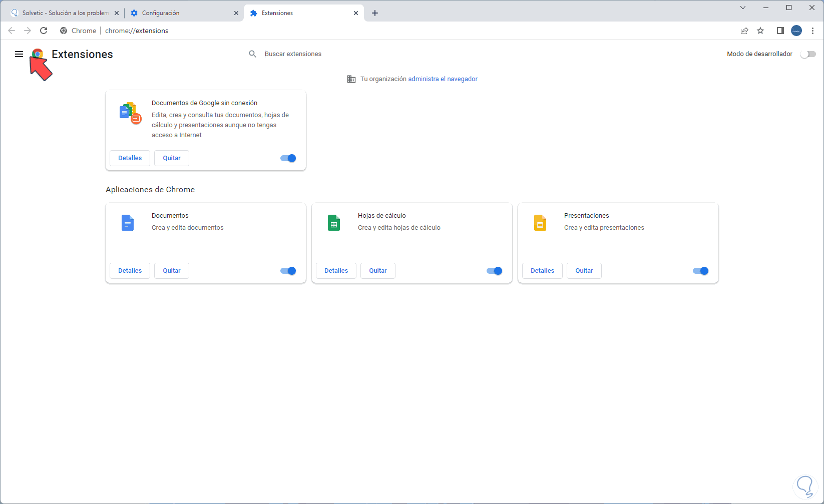Open the user profile avatar
Viewport: 824px width, 504px height.
(x=796, y=31)
